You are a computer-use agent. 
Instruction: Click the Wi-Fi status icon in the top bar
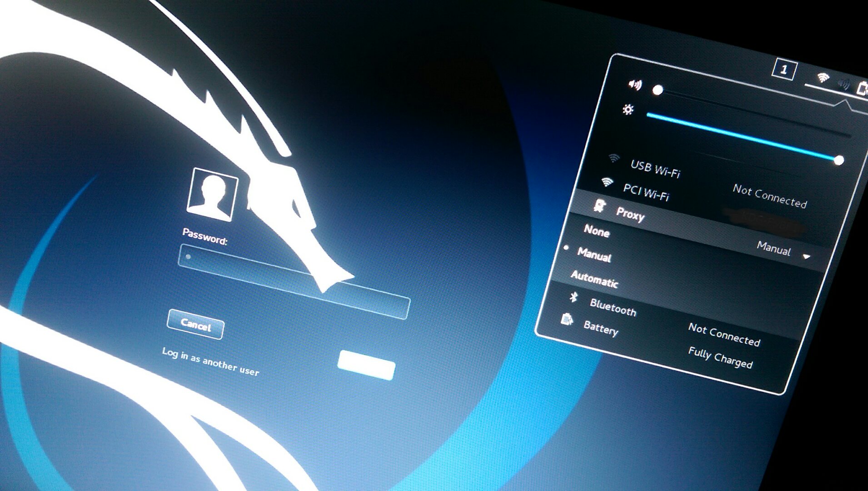[x=823, y=78]
